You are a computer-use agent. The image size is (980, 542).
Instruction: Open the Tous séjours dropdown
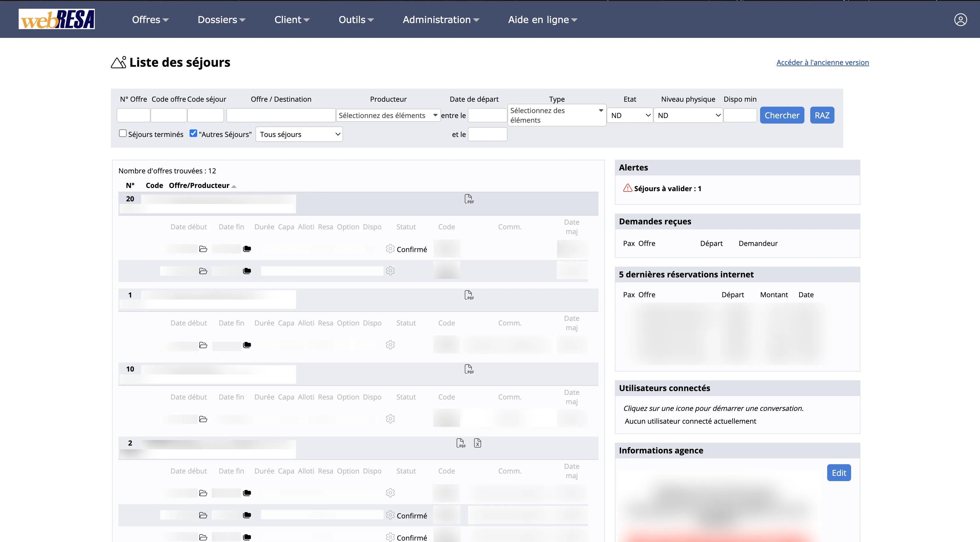tap(299, 134)
